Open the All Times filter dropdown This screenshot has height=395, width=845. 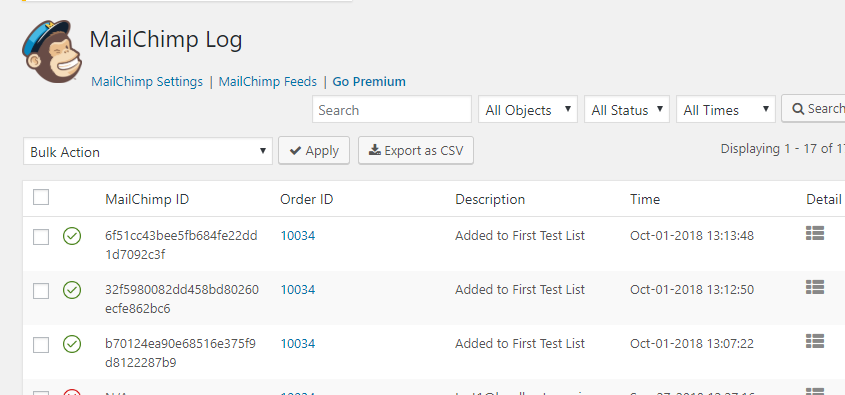click(725, 109)
